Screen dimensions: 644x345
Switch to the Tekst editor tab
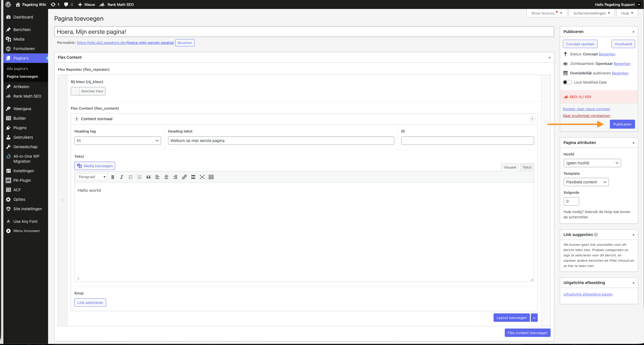[x=527, y=167]
